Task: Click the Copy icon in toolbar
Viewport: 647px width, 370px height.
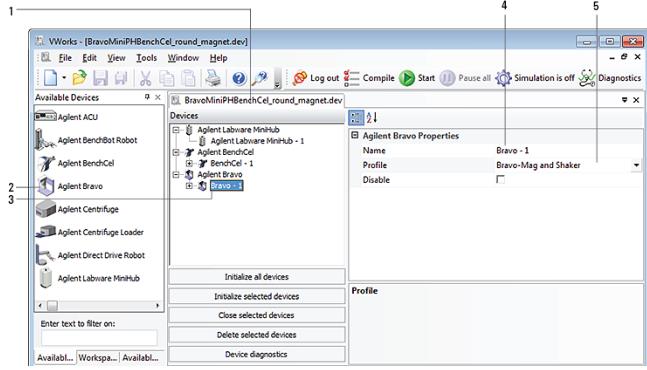Action: click(x=167, y=78)
